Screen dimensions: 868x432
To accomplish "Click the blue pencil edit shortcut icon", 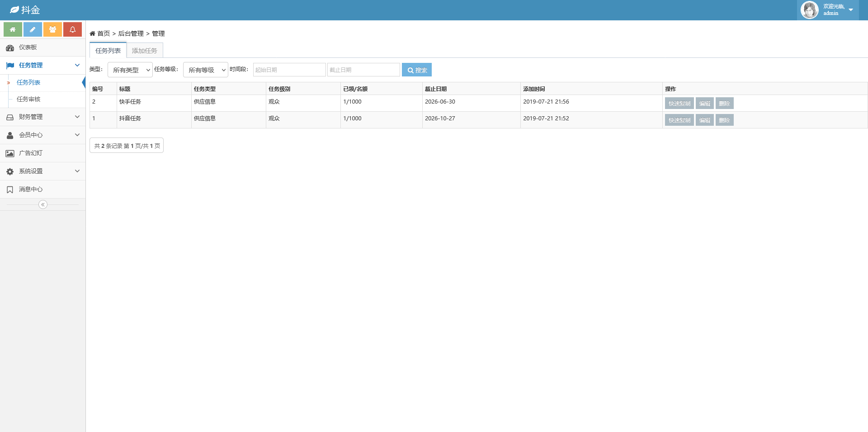I will click(33, 29).
